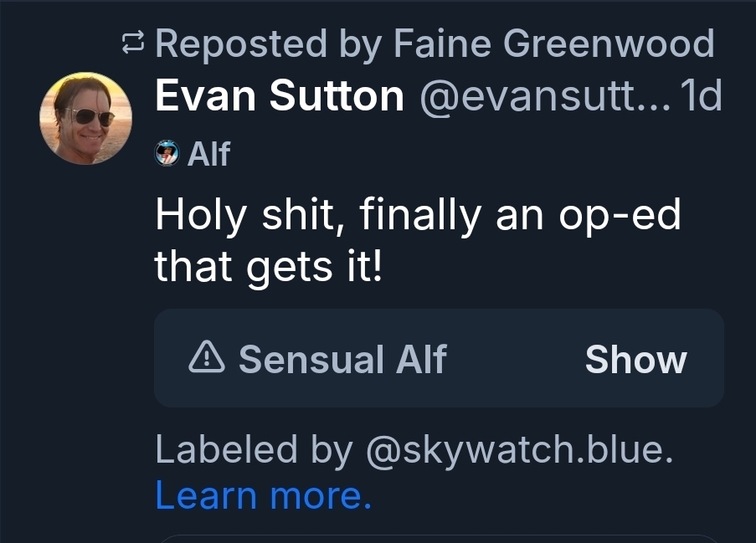Click the 'that gets it!' post line
This screenshot has width=756, height=543.
[268, 266]
